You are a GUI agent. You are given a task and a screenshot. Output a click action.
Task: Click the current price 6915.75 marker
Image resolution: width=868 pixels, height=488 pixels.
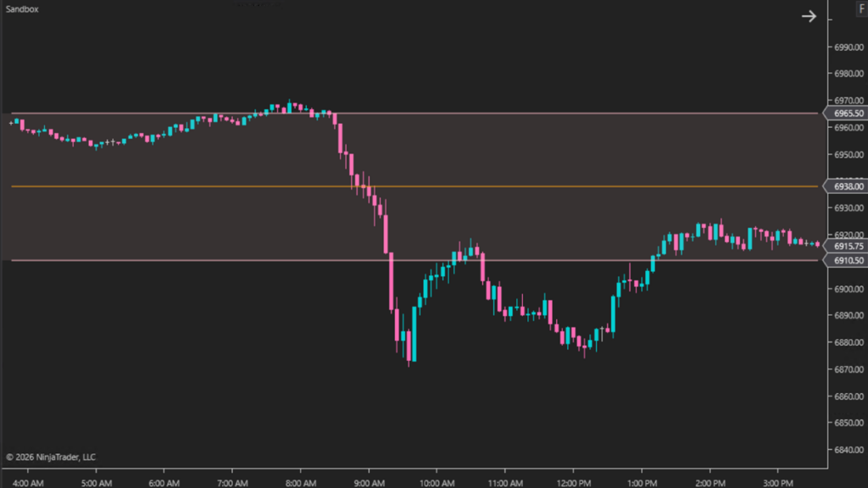[848, 247]
